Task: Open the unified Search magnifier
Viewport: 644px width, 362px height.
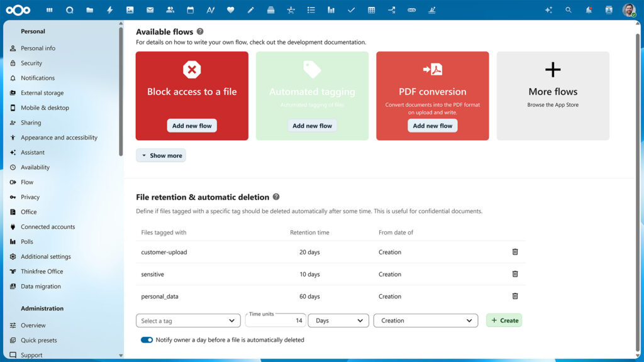Action: point(568,9)
